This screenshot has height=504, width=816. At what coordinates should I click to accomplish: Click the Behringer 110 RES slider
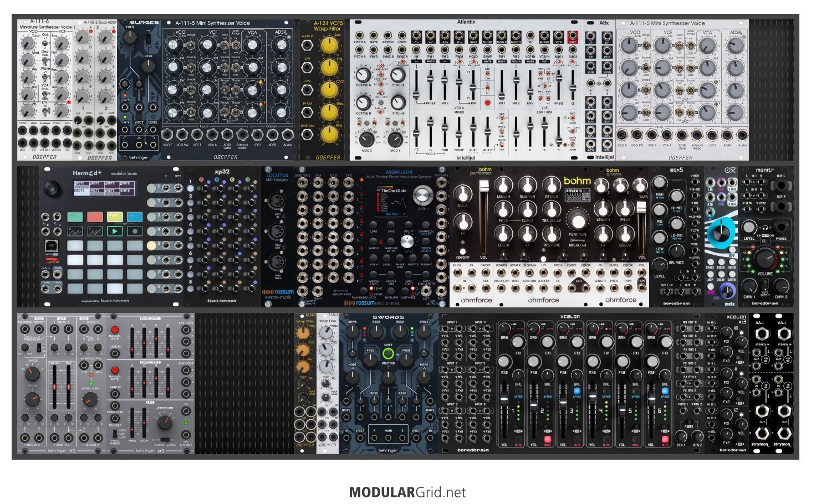69,386
